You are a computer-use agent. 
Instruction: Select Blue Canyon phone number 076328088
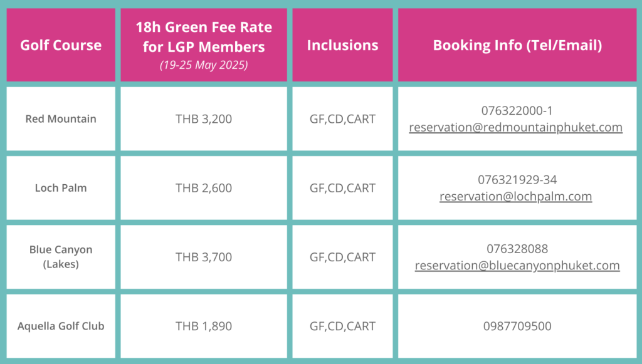[517, 249]
